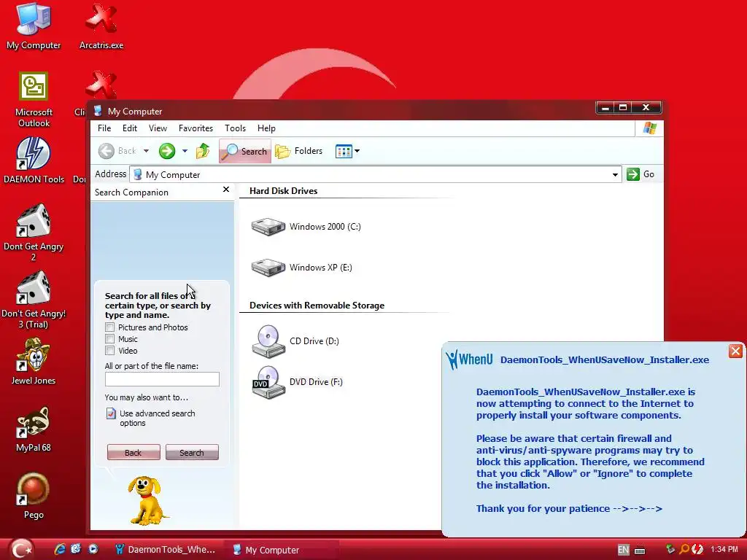Open CD Drive (D:)

(x=296, y=341)
